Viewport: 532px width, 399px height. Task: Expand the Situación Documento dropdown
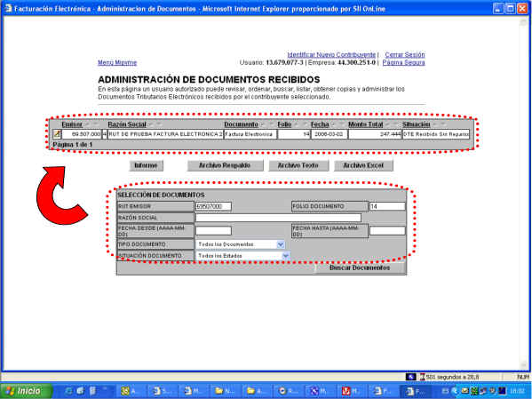[286, 256]
